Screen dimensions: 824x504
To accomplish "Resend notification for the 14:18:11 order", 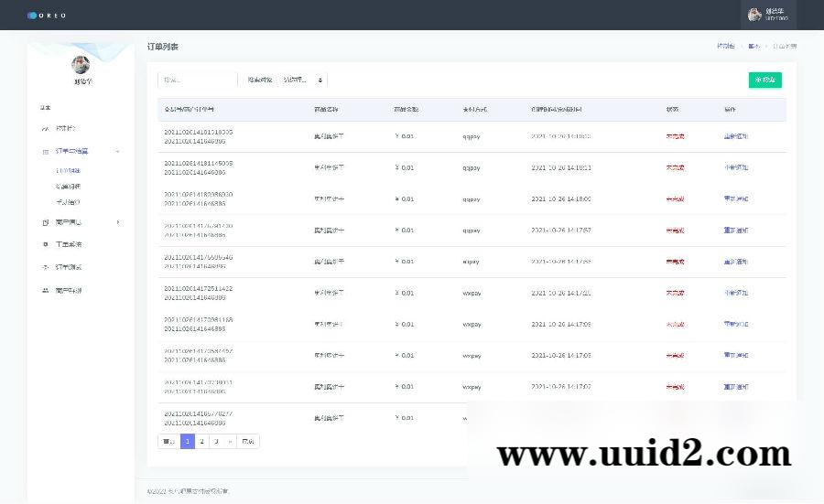I will [736, 167].
